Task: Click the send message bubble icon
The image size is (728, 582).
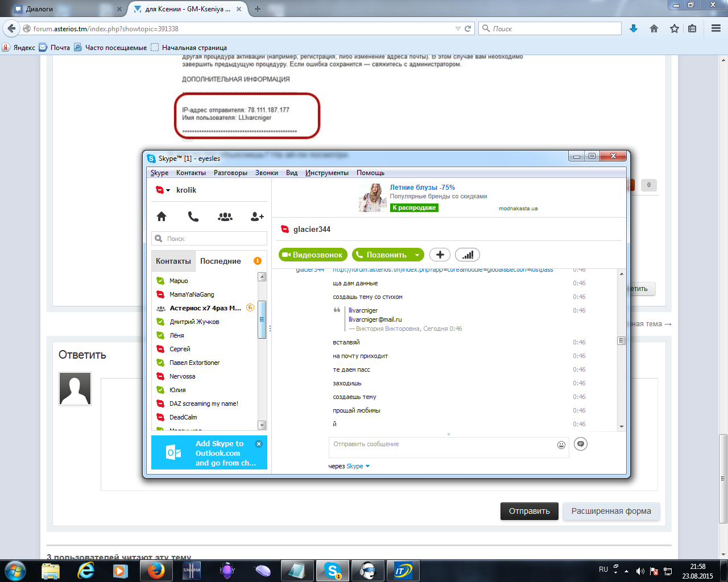Action: (x=581, y=444)
